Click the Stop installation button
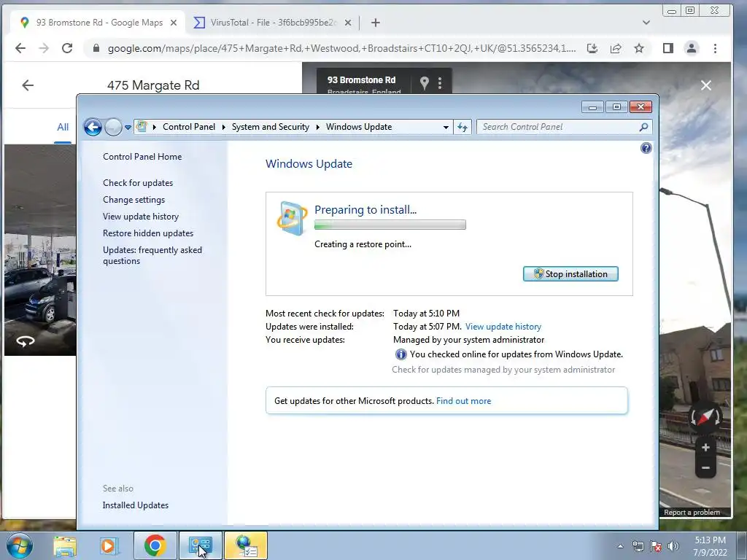 pos(570,274)
